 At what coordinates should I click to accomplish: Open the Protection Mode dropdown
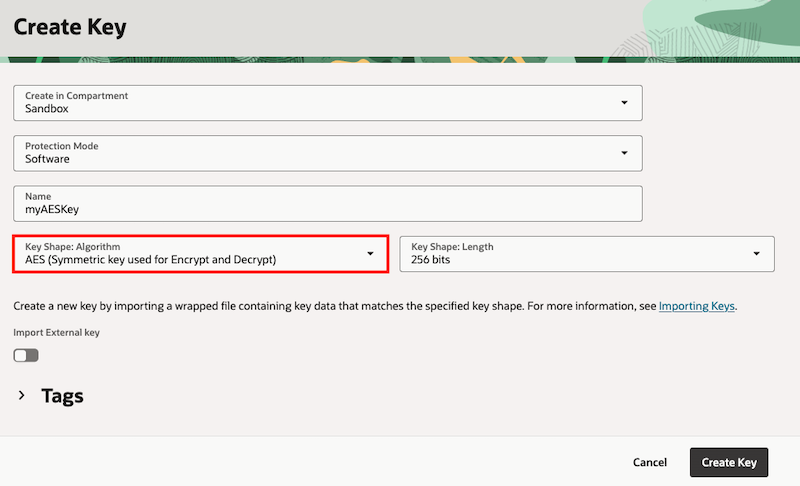click(x=327, y=153)
